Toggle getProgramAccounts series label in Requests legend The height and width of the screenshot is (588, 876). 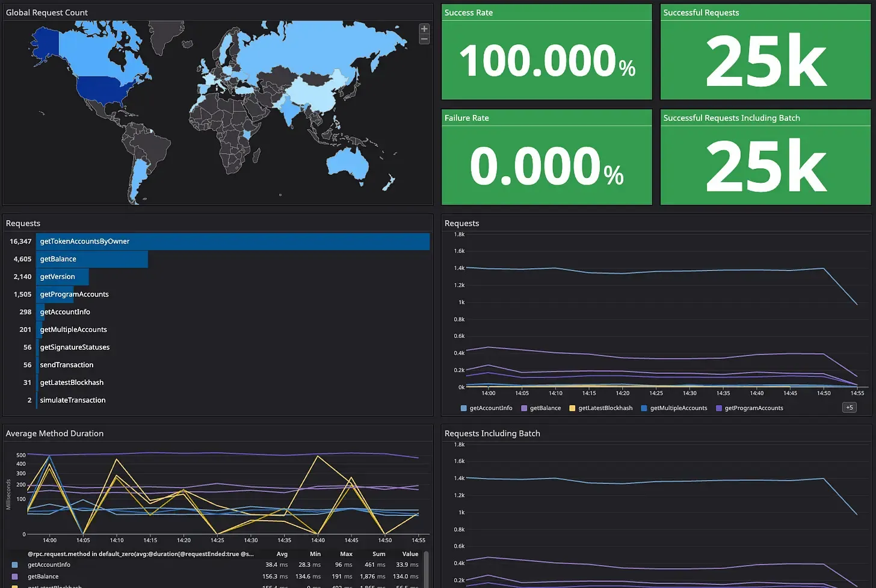coord(754,408)
